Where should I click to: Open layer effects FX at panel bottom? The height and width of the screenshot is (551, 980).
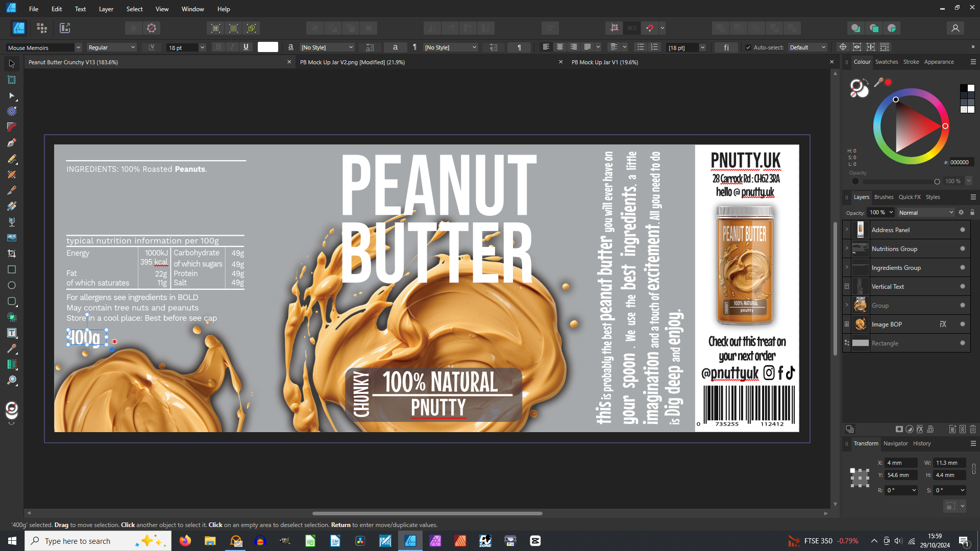tap(920, 429)
